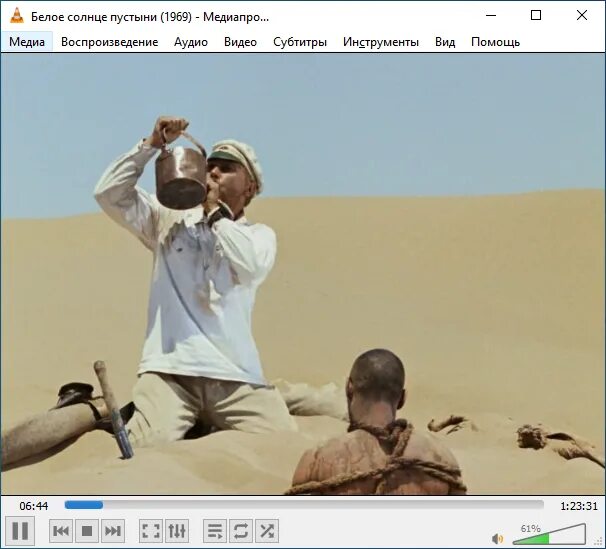The image size is (606, 549).
Task: Open the Помощь menu
Action: point(495,42)
